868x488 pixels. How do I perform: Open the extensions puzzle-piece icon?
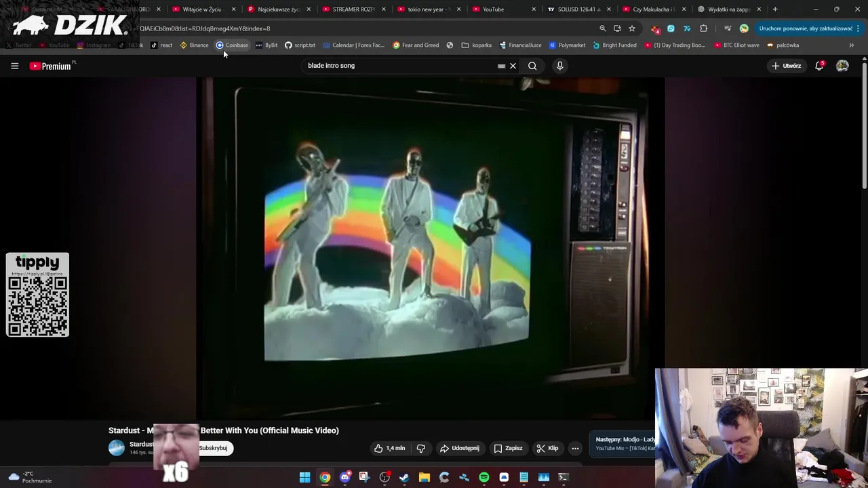(x=703, y=28)
